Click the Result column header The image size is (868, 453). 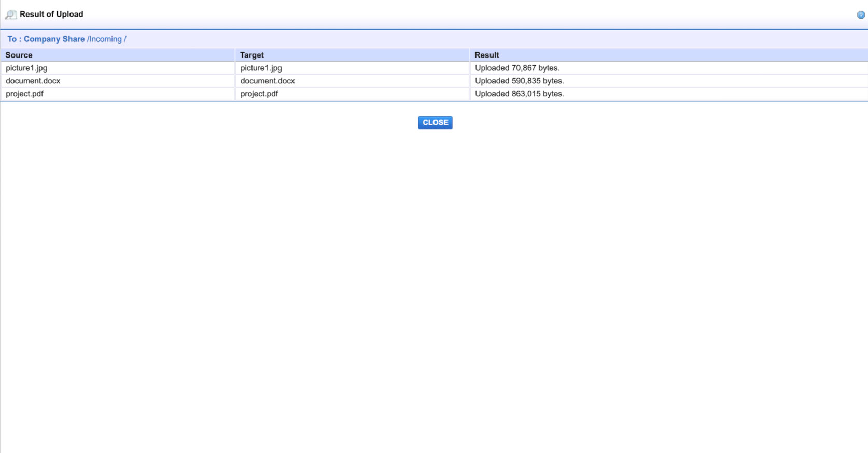tap(486, 55)
